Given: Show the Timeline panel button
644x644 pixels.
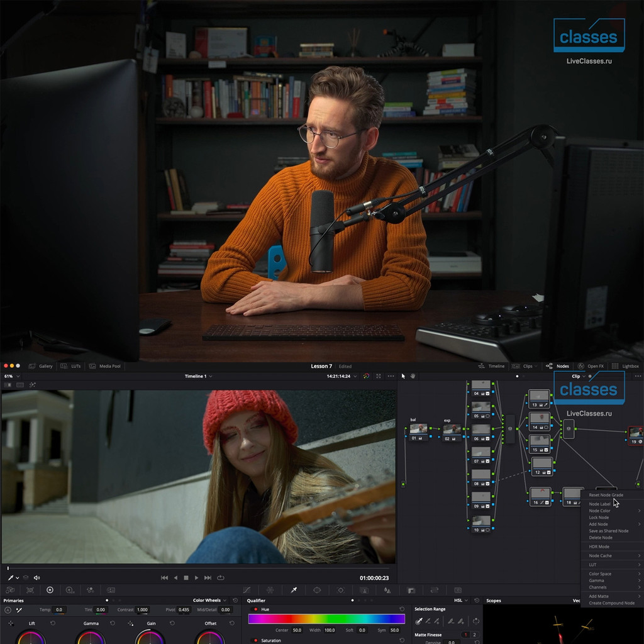Looking at the screenshot, I should [491, 366].
